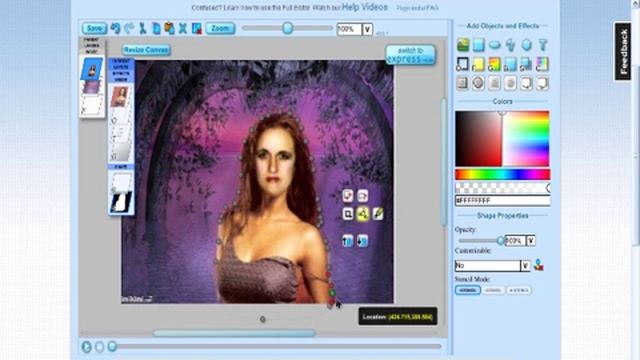Click switch to express mode button

tap(411, 55)
